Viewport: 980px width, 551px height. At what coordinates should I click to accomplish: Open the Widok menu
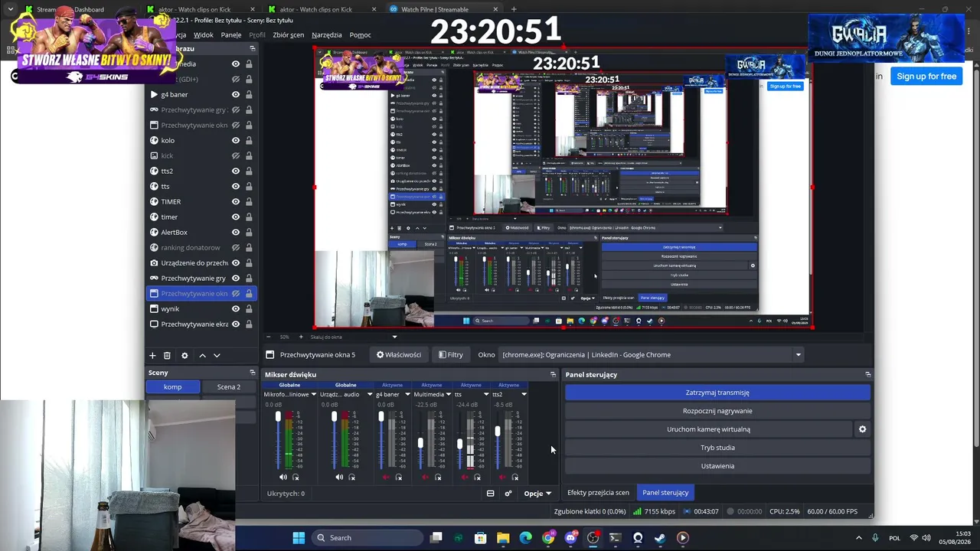click(204, 35)
